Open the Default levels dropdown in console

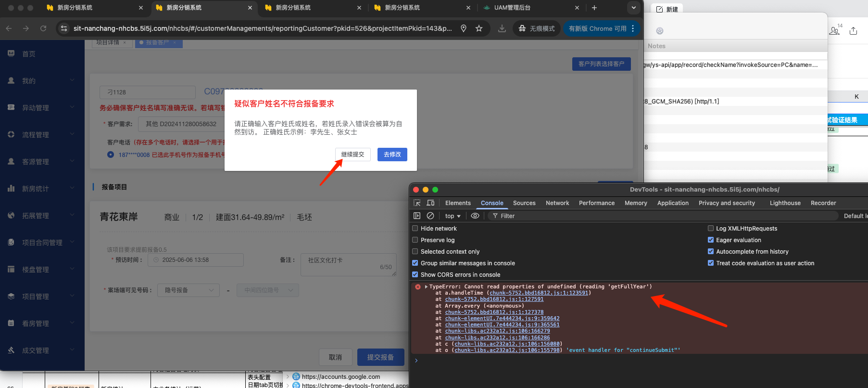pos(855,216)
